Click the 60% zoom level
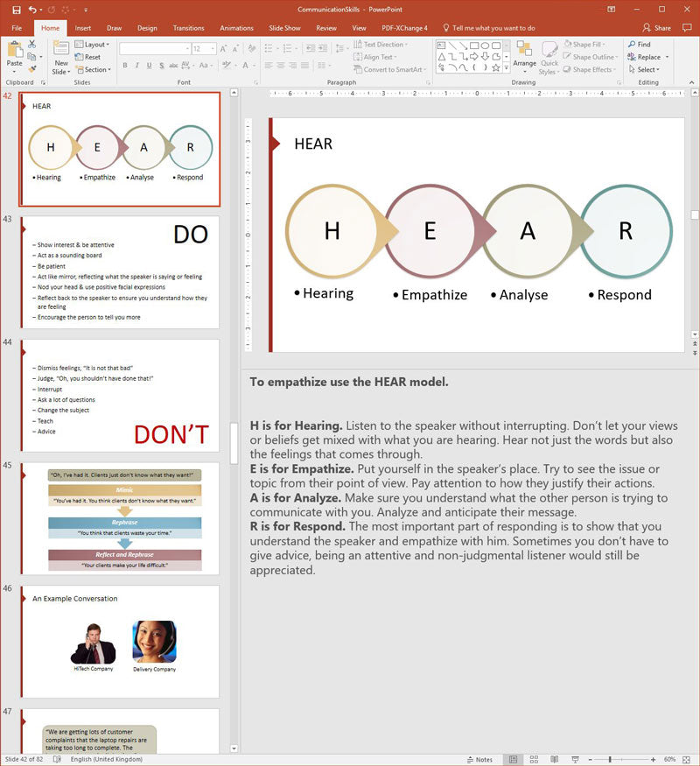Viewport: 700px width, 766px height. (x=669, y=759)
